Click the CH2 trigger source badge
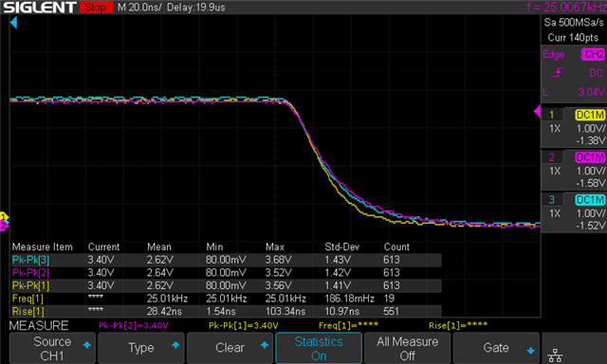 point(593,54)
